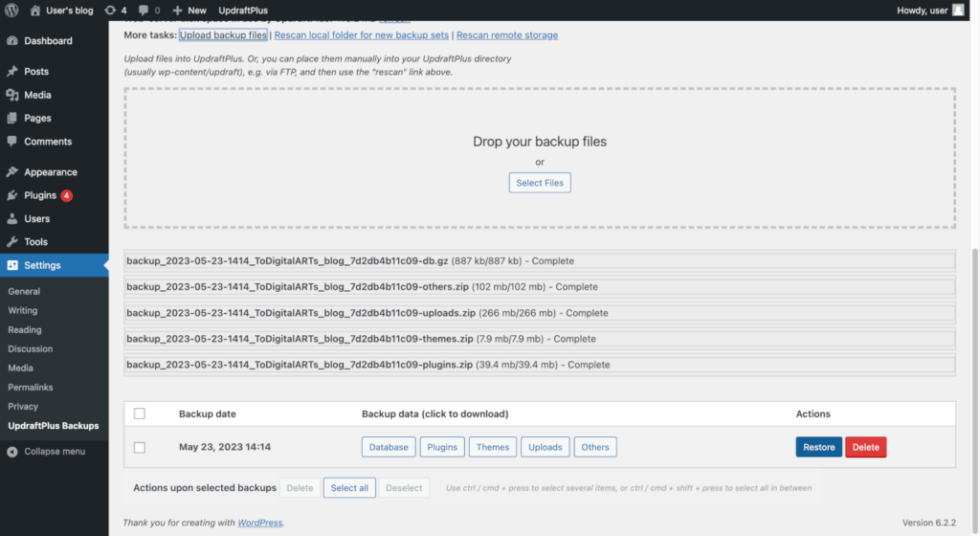
Task: Open the New content menu
Action: coord(189,10)
